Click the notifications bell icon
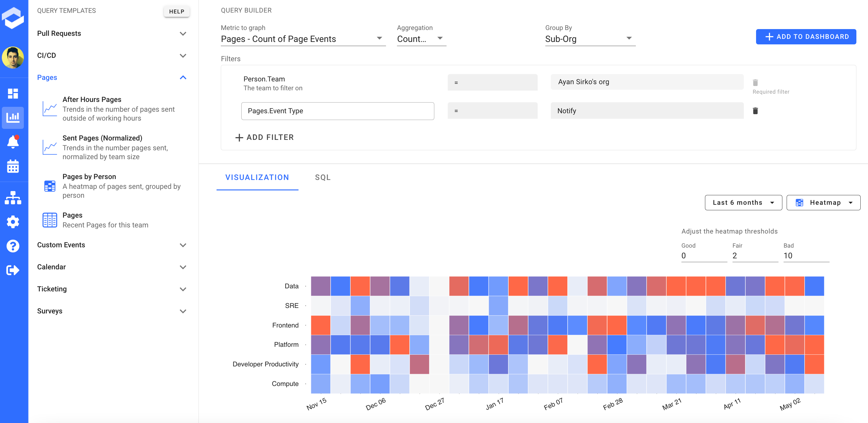Viewport: 868px width, 423px height. click(x=13, y=142)
